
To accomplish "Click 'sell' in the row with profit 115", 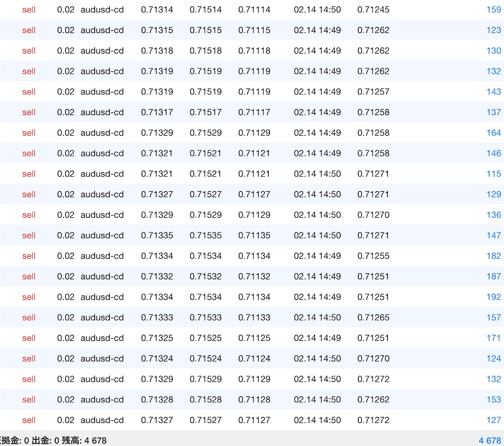I will [x=29, y=174].
